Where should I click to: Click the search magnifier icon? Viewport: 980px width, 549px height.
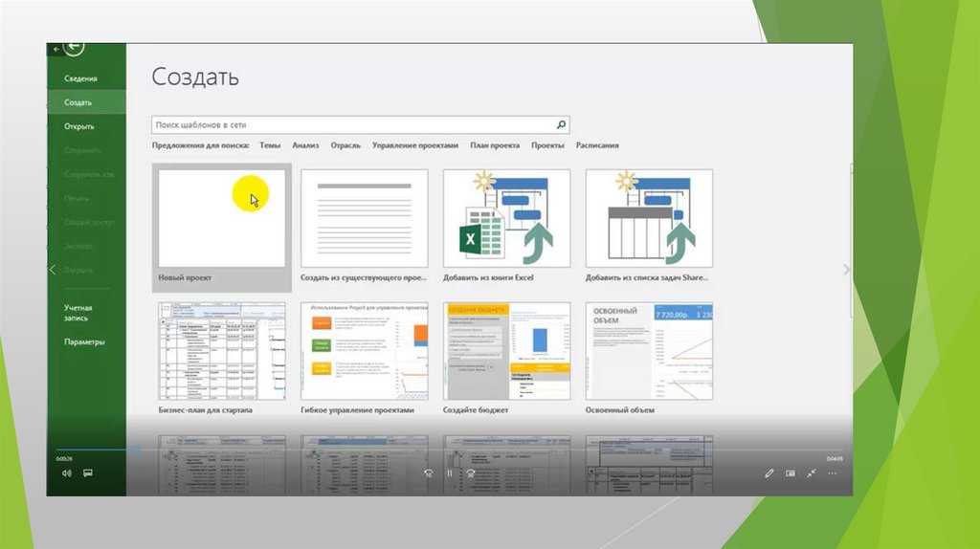pos(561,125)
